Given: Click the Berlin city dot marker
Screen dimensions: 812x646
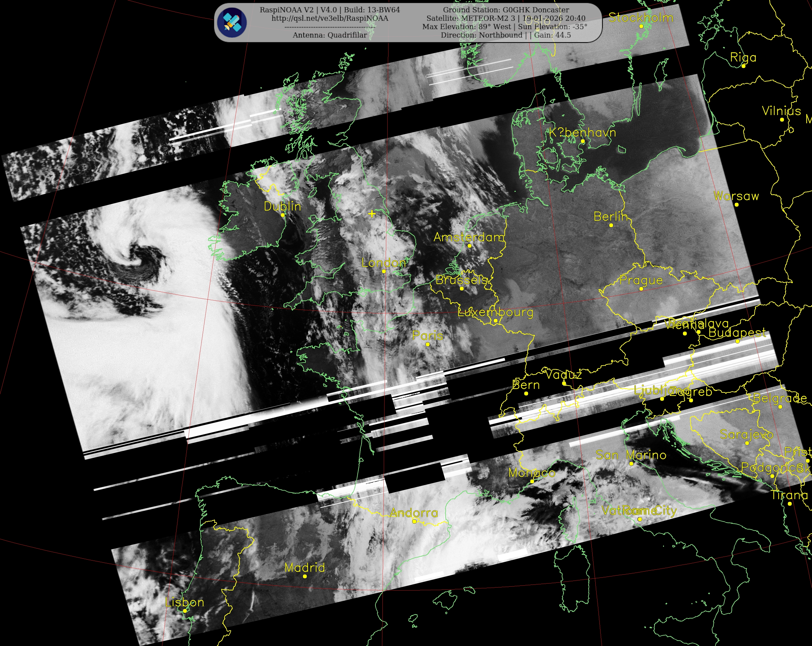Looking at the screenshot, I should tap(611, 225).
